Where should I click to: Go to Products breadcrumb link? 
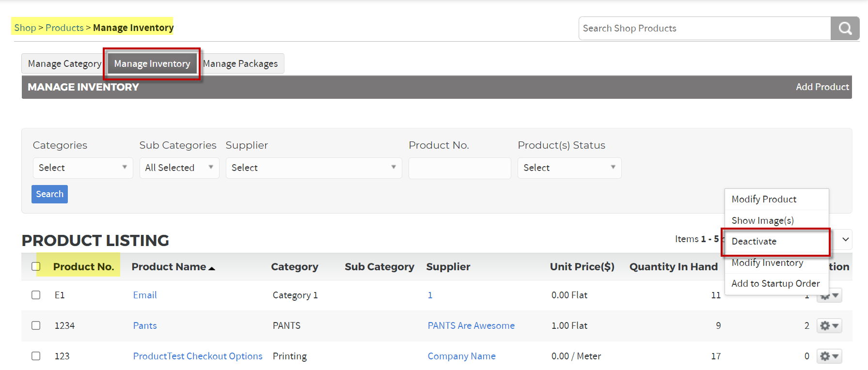point(64,28)
